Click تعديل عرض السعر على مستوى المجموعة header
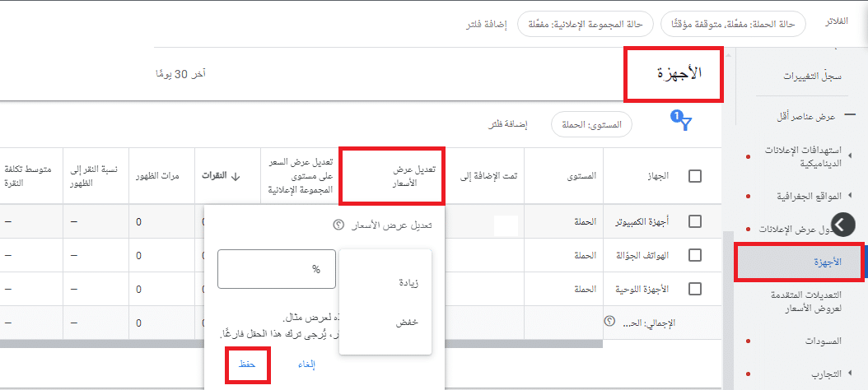Screen dimensions: 868x390 [300, 176]
